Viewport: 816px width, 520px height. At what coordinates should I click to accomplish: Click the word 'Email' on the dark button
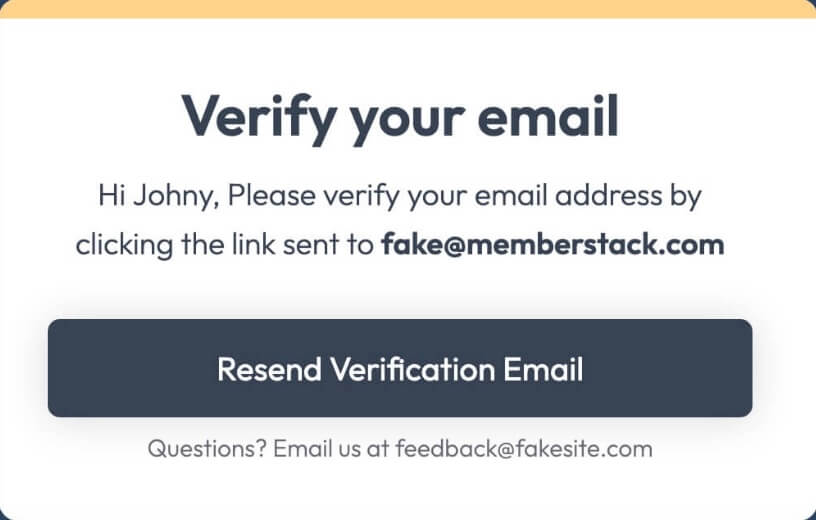click(543, 369)
